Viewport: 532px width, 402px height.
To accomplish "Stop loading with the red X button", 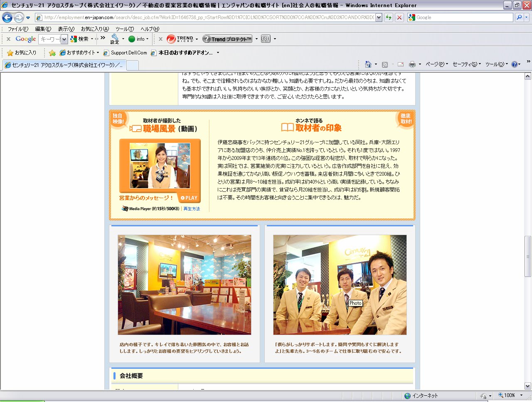I will [399, 17].
